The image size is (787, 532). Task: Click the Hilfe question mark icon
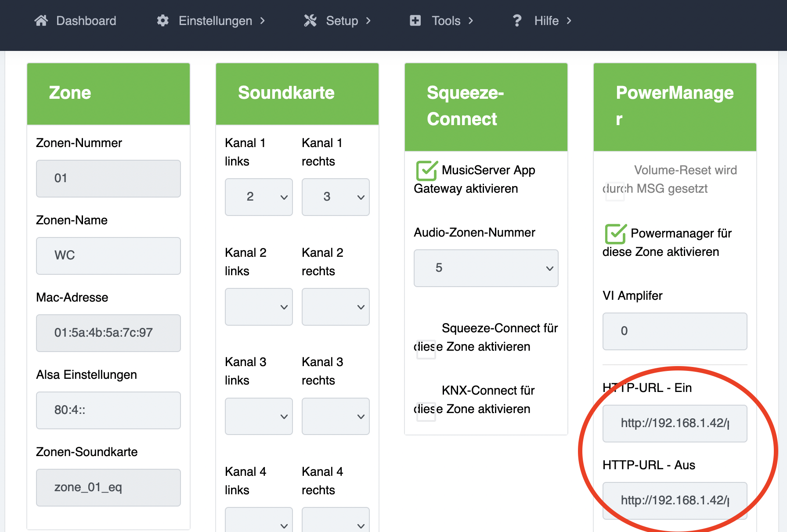517,21
